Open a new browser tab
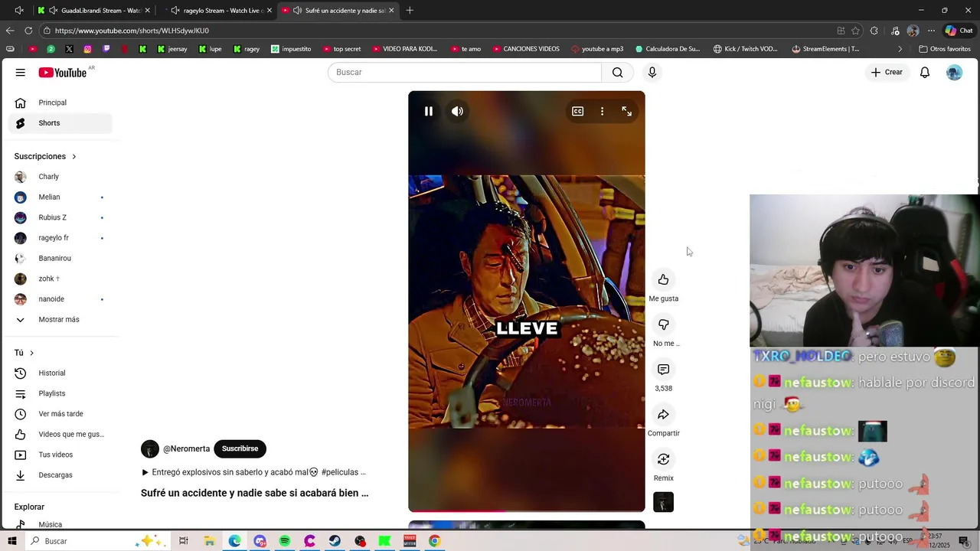 410,11
